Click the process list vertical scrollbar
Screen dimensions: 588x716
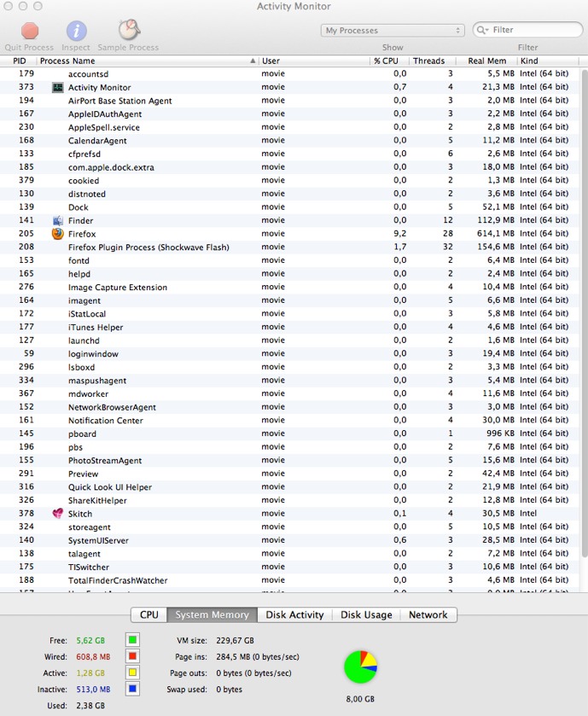(x=585, y=313)
